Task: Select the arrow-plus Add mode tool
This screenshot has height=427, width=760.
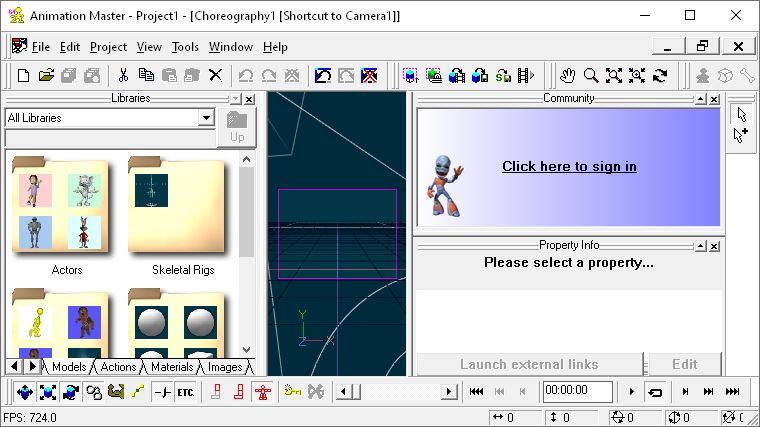Action: 741,135
